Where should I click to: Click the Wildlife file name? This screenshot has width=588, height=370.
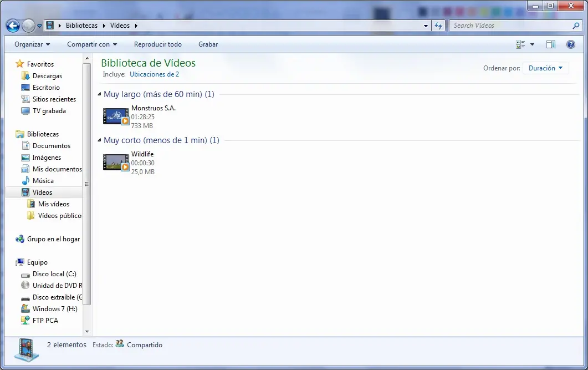click(x=142, y=154)
